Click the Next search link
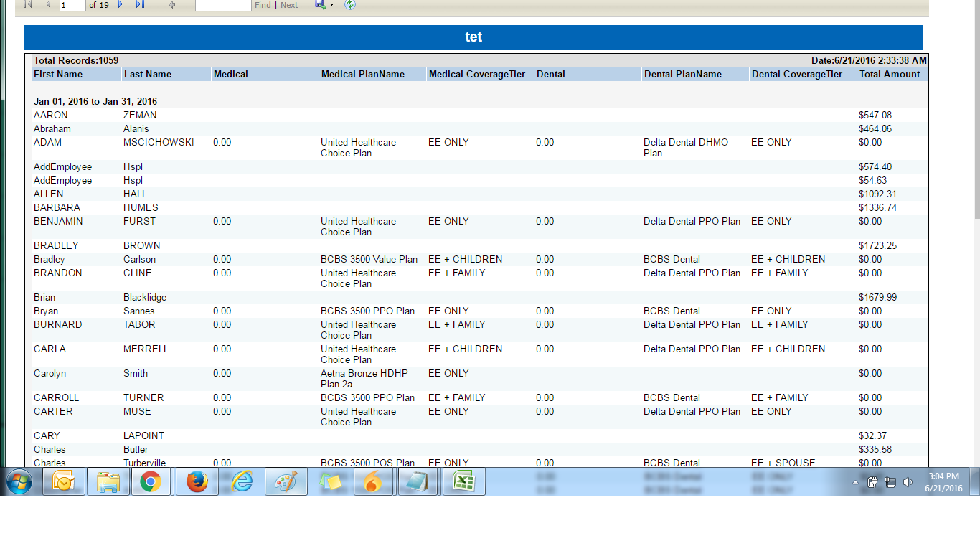The width and height of the screenshot is (980, 551). (289, 5)
